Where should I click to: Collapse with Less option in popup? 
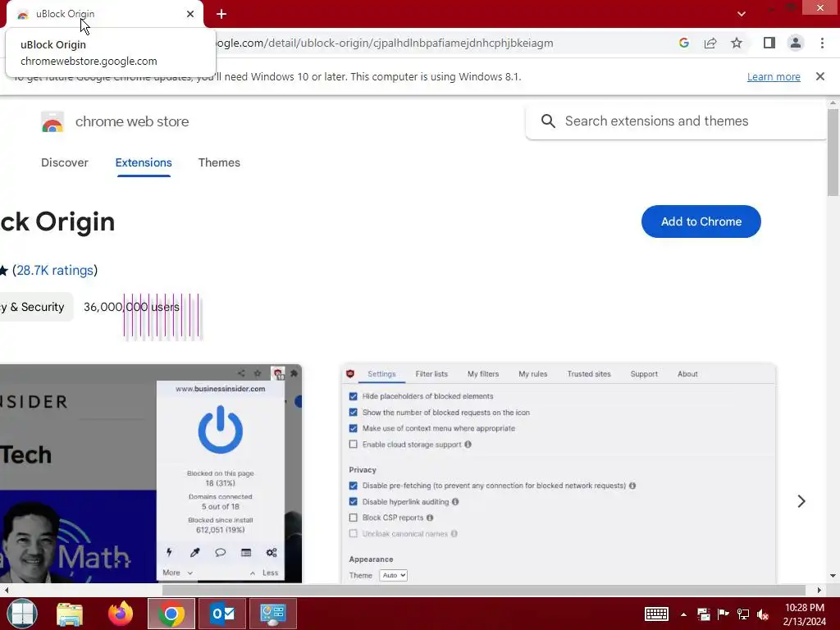point(264,573)
